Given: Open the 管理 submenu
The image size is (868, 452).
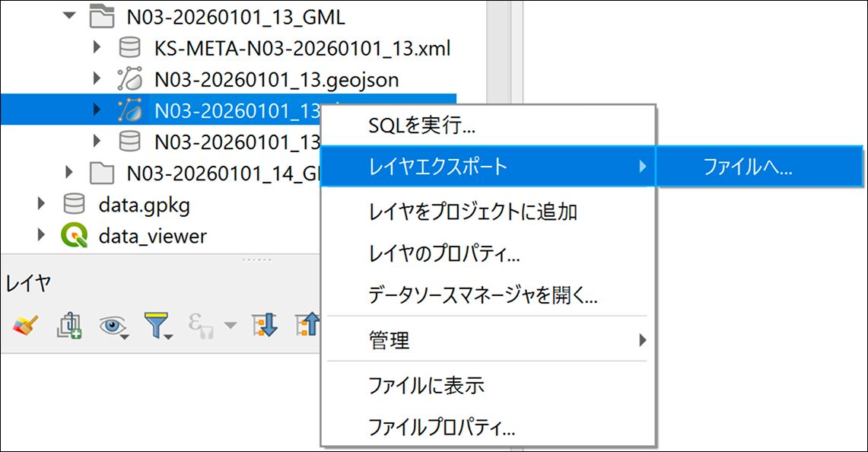Looking at the screenshot, I should pos(488,339).
